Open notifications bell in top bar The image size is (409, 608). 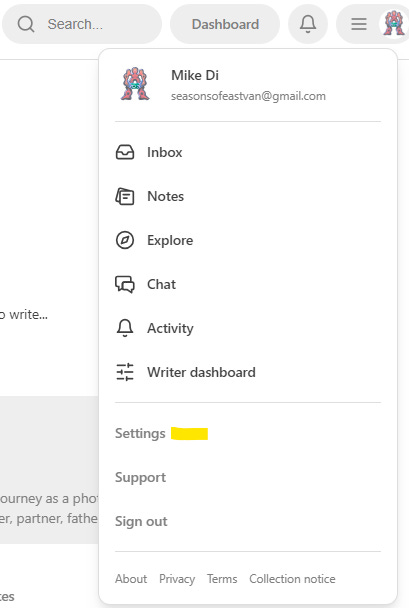click(x=308, y=24)
